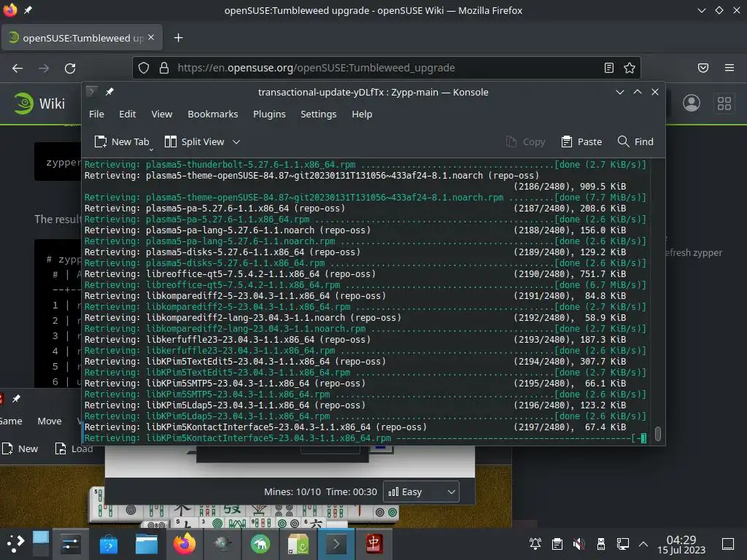The width and height of the screenshot is (747, 560).
Task: Open the Easy difficulty dropdown in KMines
Action: (x=421, y=492)
